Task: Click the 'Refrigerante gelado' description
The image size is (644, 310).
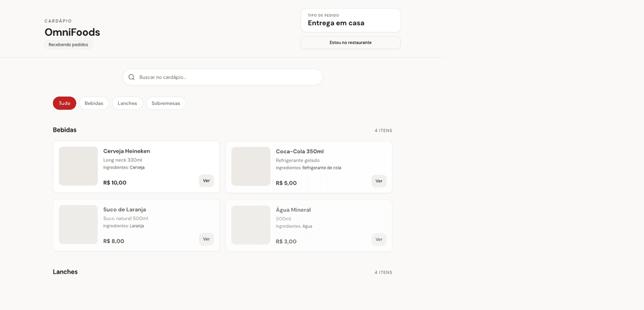Action: point(298,160)
